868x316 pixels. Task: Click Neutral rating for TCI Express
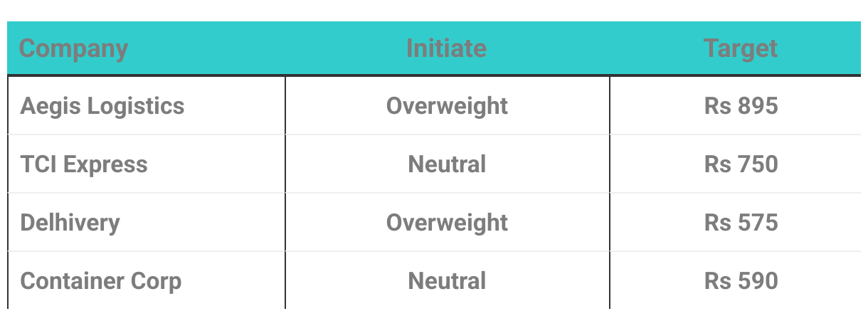448,164
